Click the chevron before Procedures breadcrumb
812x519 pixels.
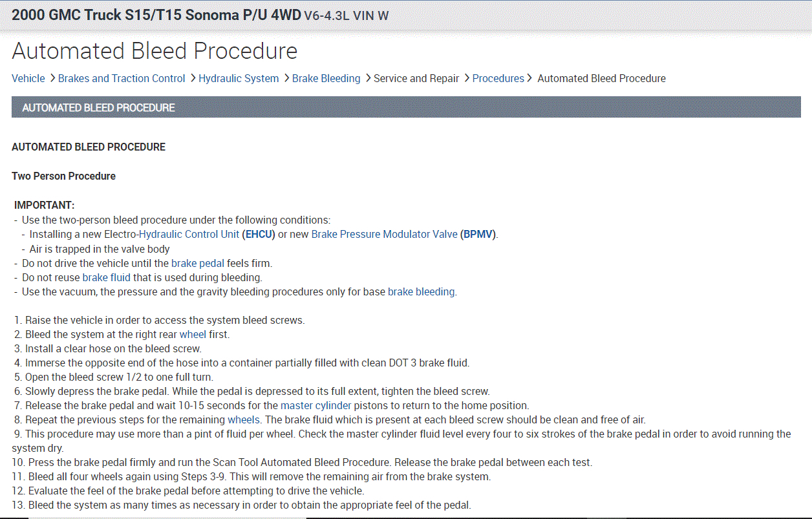[x=466, y=79]
